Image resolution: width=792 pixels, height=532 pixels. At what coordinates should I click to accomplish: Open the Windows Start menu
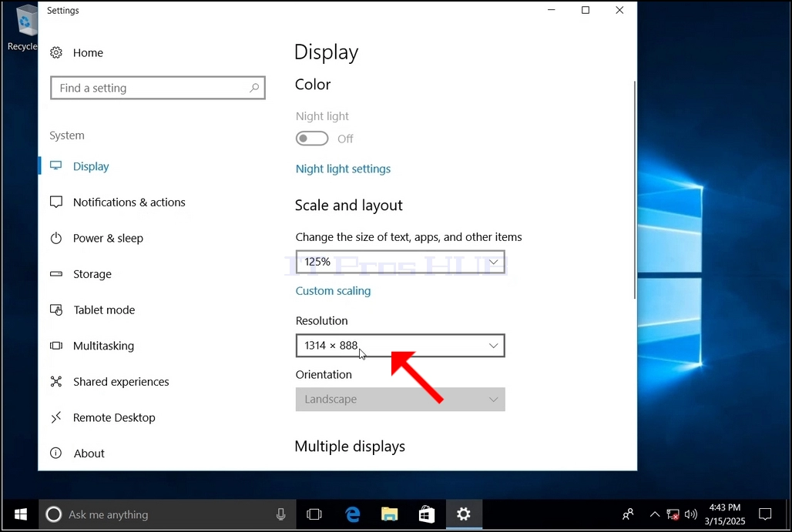(x=20, y=514)
